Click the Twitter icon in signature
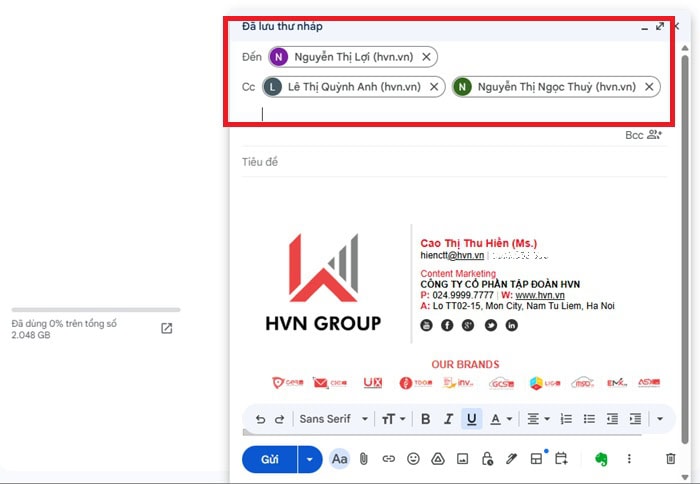Screen dimensions: 700x484 (491, 325)
